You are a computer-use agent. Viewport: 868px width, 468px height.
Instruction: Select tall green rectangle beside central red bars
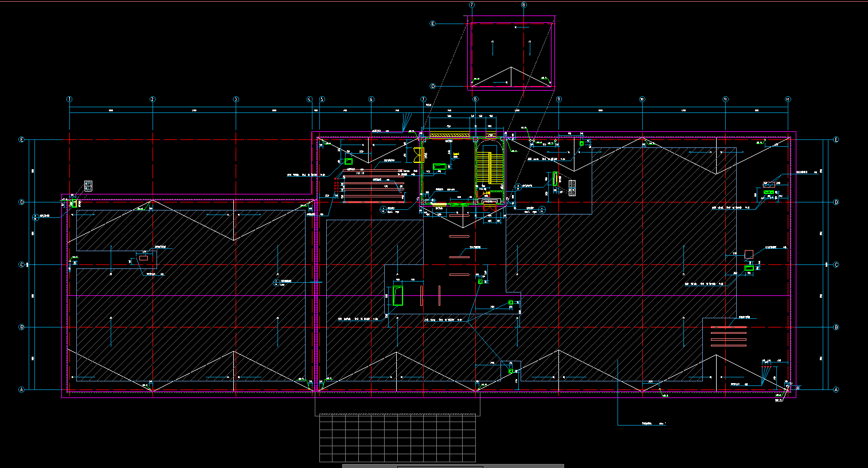[x=398, y=296]
